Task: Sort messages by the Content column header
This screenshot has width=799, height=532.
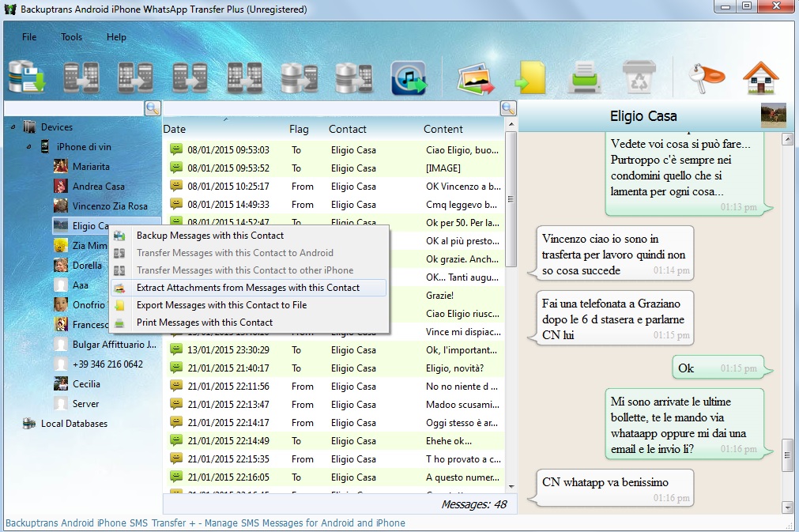Action: (x=443, y=130)
